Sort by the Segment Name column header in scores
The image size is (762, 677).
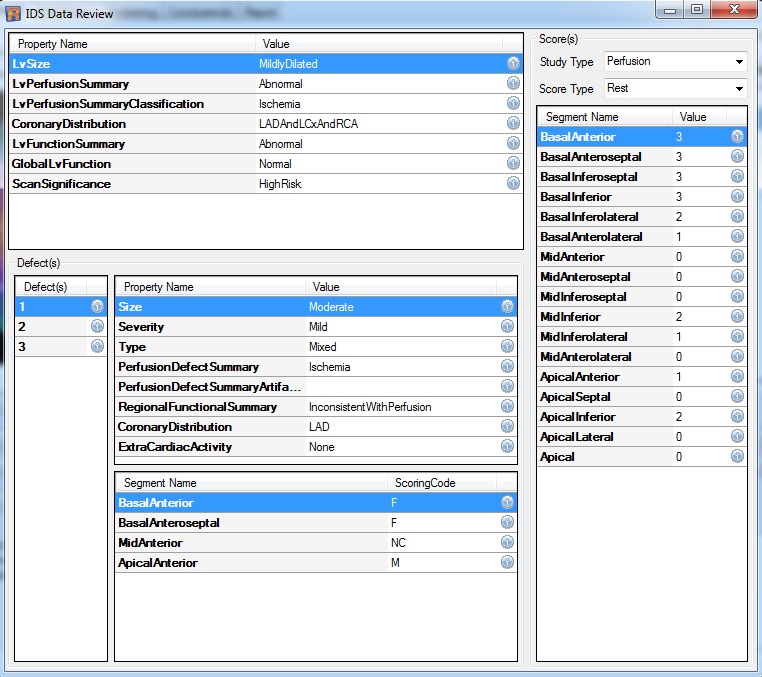point(600,117)
